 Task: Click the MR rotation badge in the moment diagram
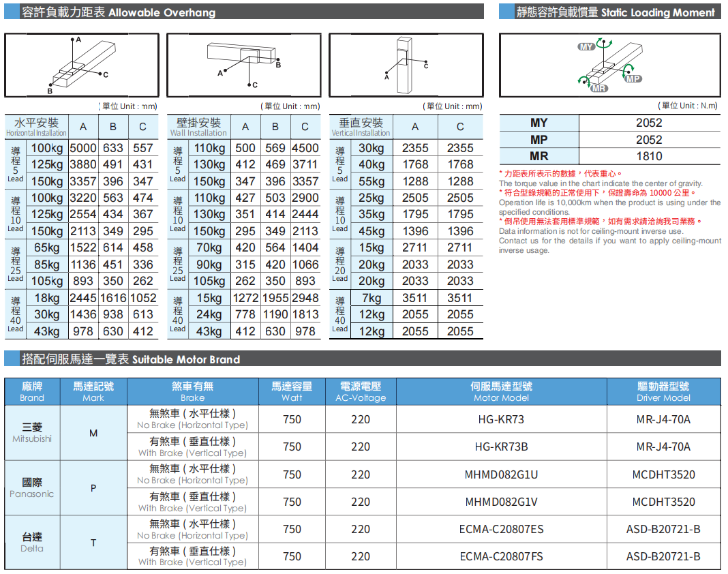598,89
